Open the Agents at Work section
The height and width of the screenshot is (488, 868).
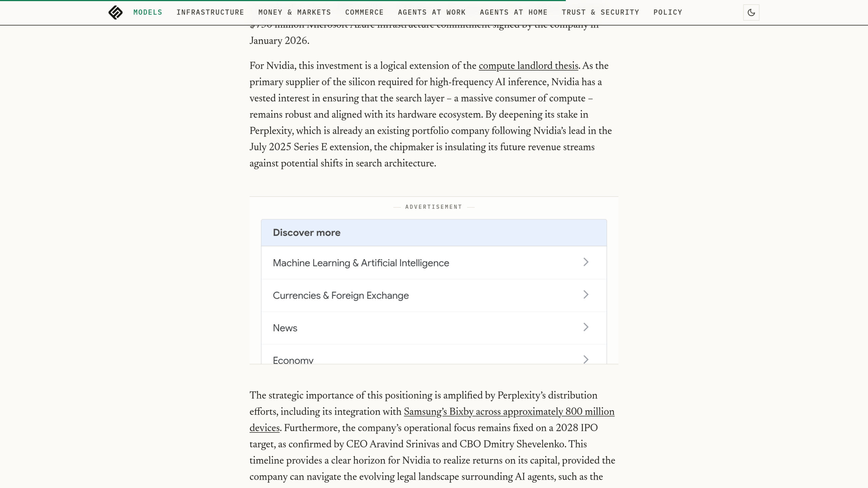pyautogui.click(x=432, y=13)
